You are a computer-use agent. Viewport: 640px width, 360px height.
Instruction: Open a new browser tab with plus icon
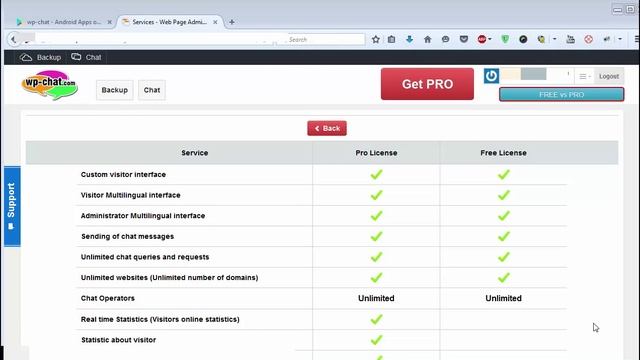(231, 22)
